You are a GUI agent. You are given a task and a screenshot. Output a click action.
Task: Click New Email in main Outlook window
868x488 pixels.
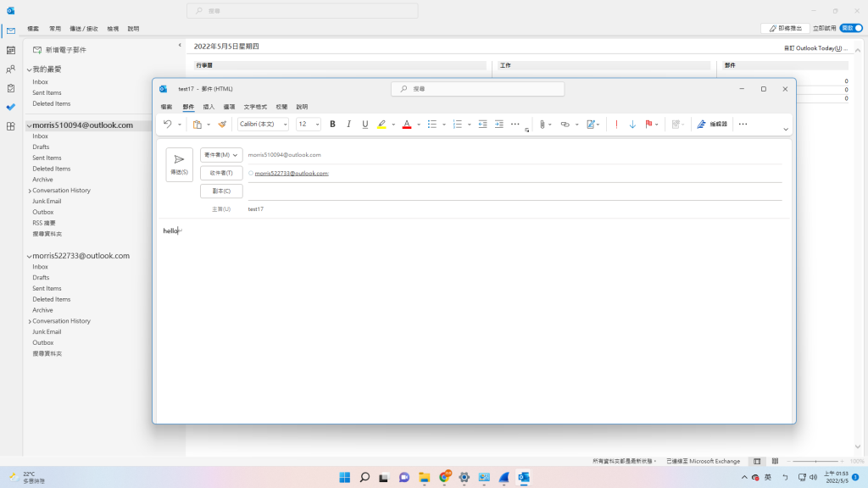pyautogui.click(x=59, y=50)
